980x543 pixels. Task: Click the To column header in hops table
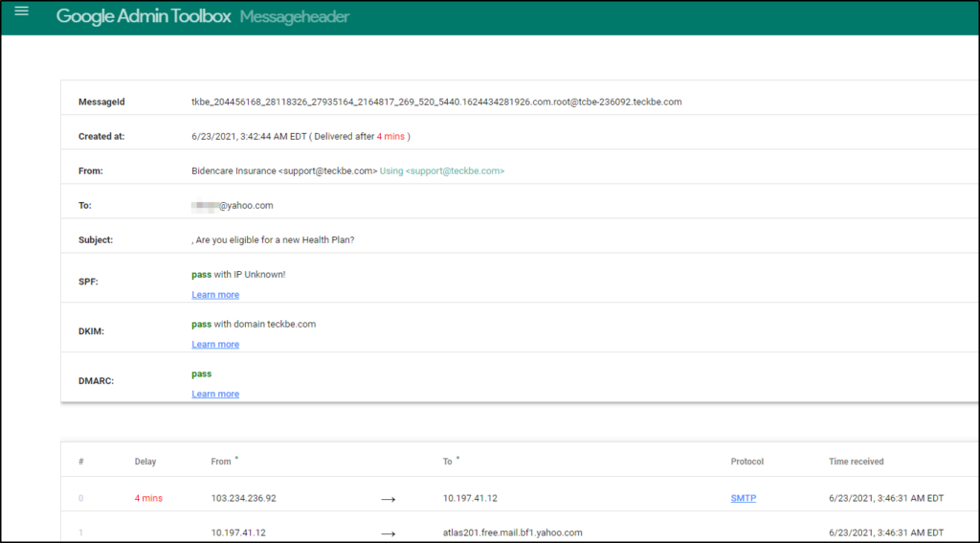tap(448, 462)
